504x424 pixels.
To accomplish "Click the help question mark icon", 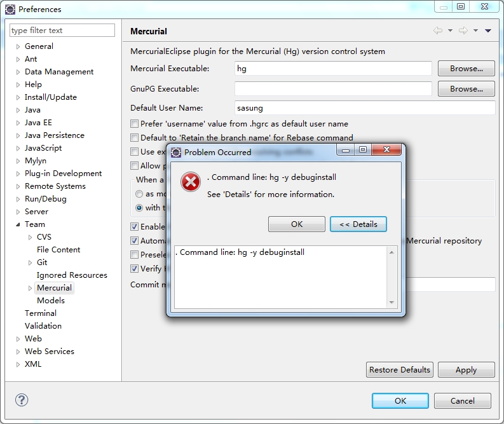I will tap(22, 400).
